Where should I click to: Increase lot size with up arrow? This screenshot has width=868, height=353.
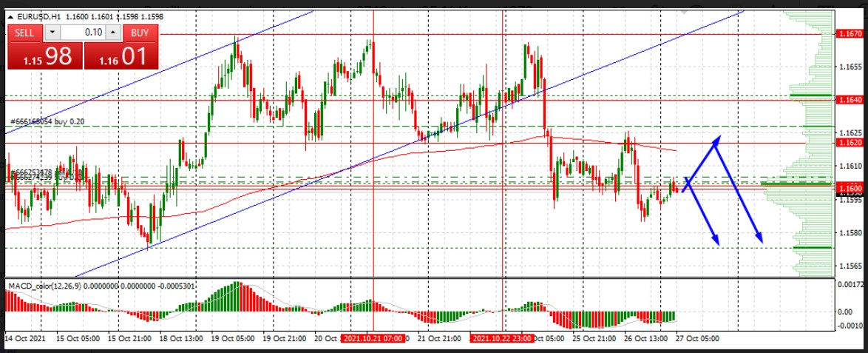click(112, 33)
